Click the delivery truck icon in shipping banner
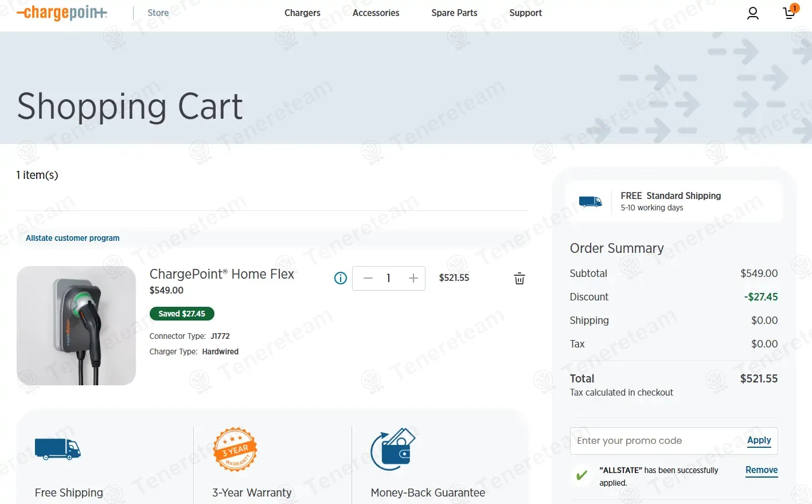 [x=590, y=201]
